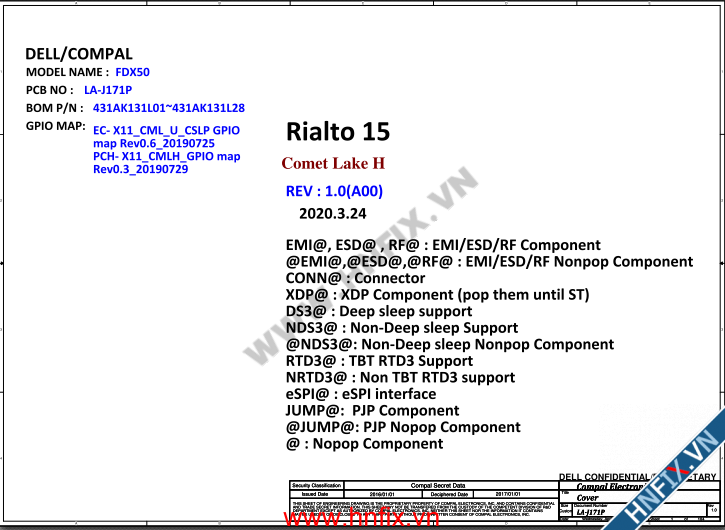The image size is (725, 530).
Task: Select the FDX50 model name value
Action: pos(133,72)
